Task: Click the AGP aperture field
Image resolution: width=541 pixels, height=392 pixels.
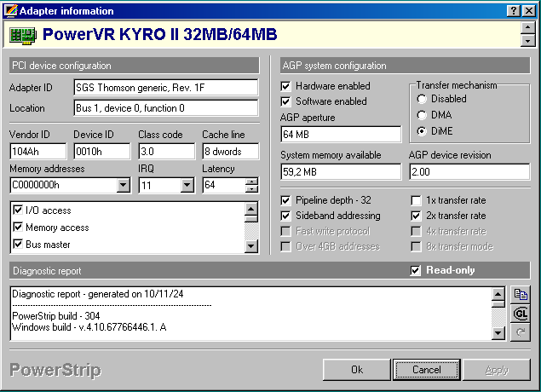Action: coord(341,135)
